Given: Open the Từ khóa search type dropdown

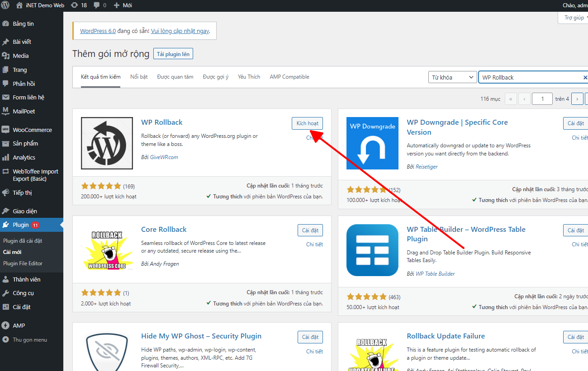Looking at the screenshot, I should tap(453, 77).
